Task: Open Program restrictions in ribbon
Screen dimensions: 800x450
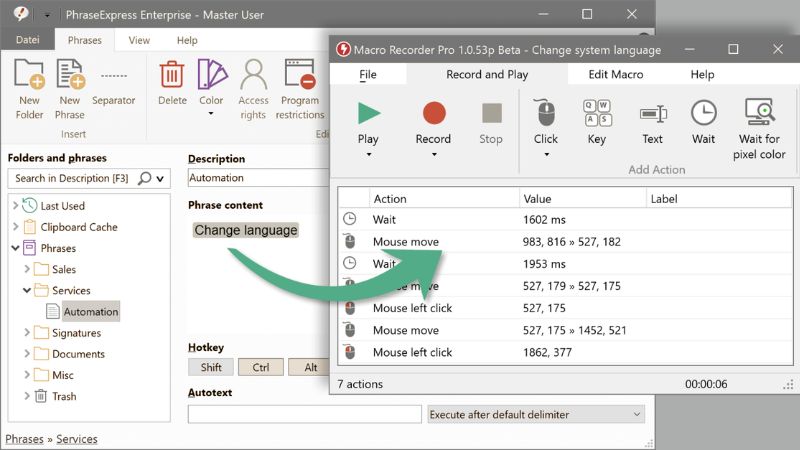Action: click(x=299, y=74)
